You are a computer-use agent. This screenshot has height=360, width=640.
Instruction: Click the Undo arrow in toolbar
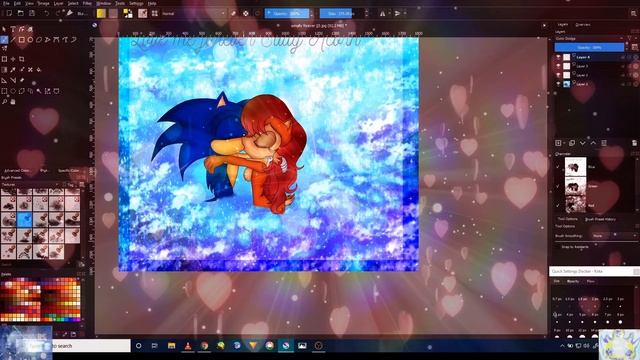(x=47, y=13)
